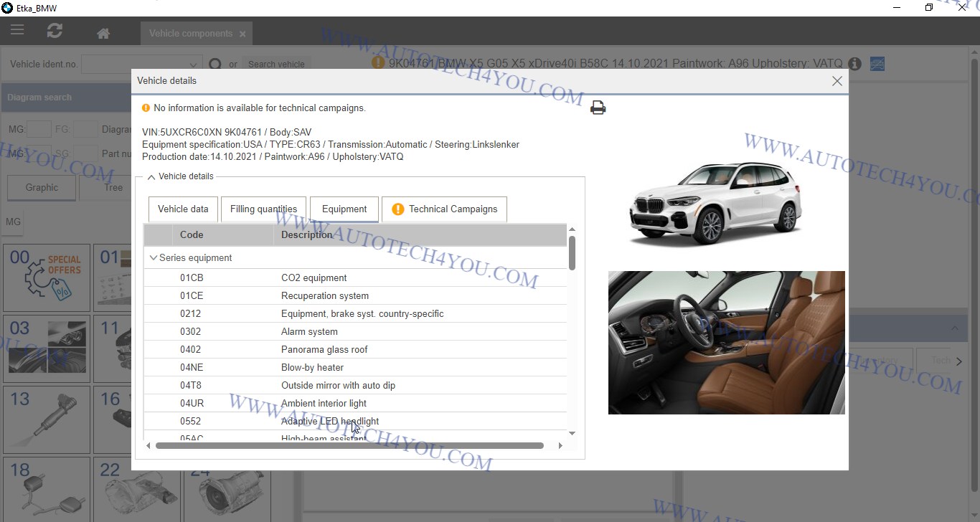Viewport: 980px width, 522px height.
Task: Click the refresh arrows icon
Action: 55,31
